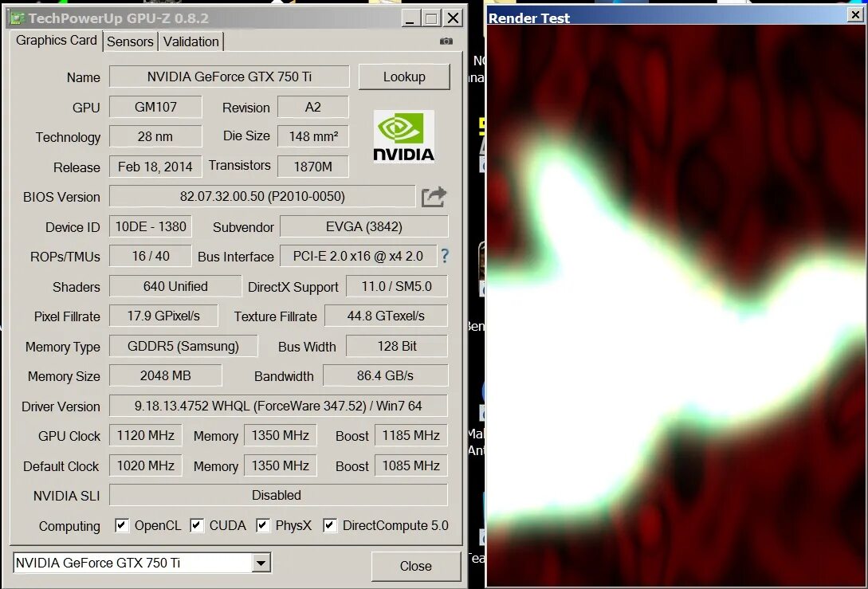Open the GPU selector dropdown arrow
This screenshot has width=868, height=589.
point(261,563)
